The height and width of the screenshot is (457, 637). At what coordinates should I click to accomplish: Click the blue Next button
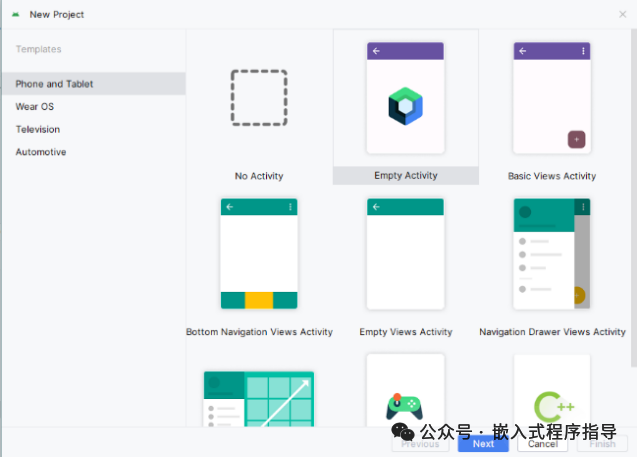point(483,444)
